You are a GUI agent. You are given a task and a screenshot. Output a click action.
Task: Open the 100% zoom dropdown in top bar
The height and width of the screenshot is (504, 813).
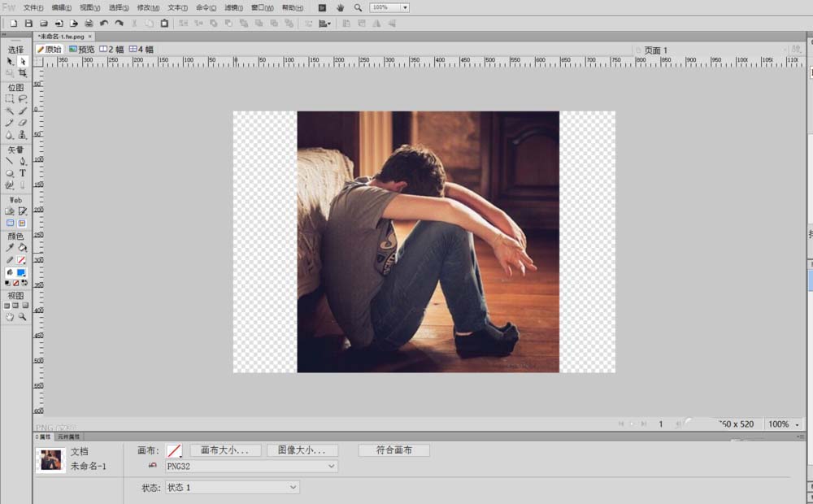[405, 8]
